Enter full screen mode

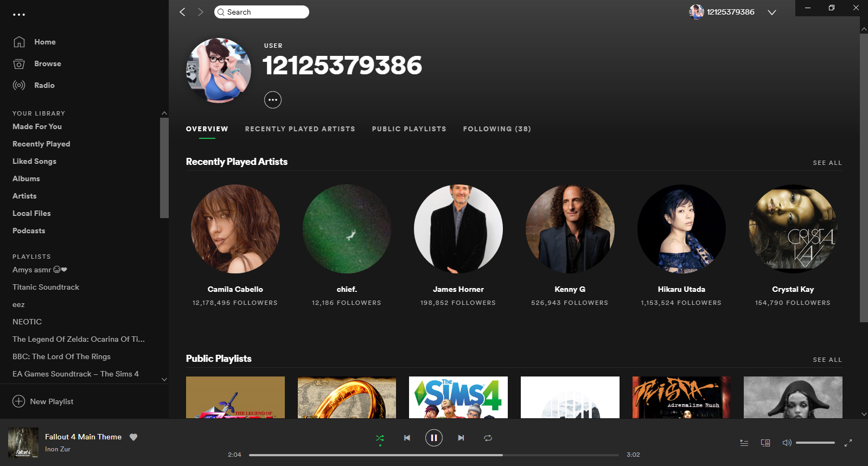[848, 443]
